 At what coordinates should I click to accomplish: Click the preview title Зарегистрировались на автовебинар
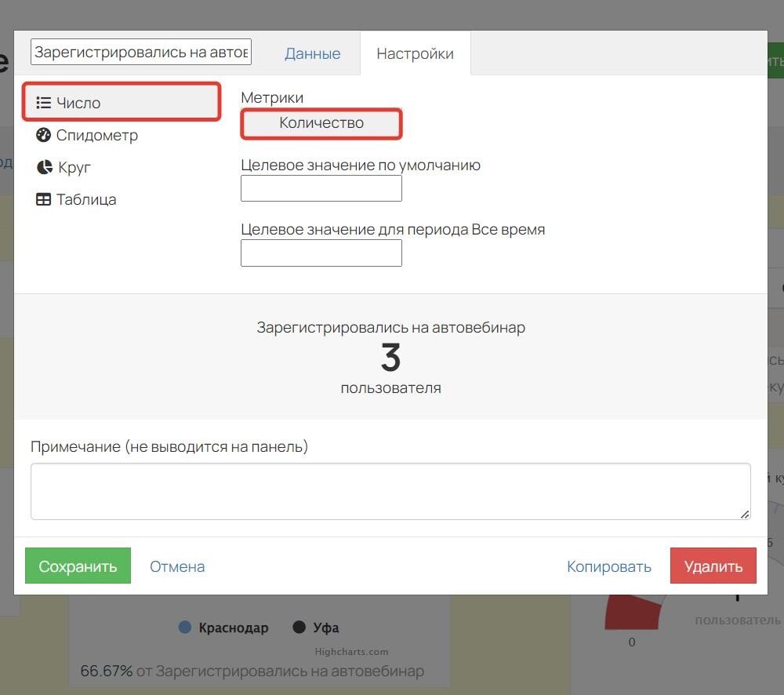(391, 327)
